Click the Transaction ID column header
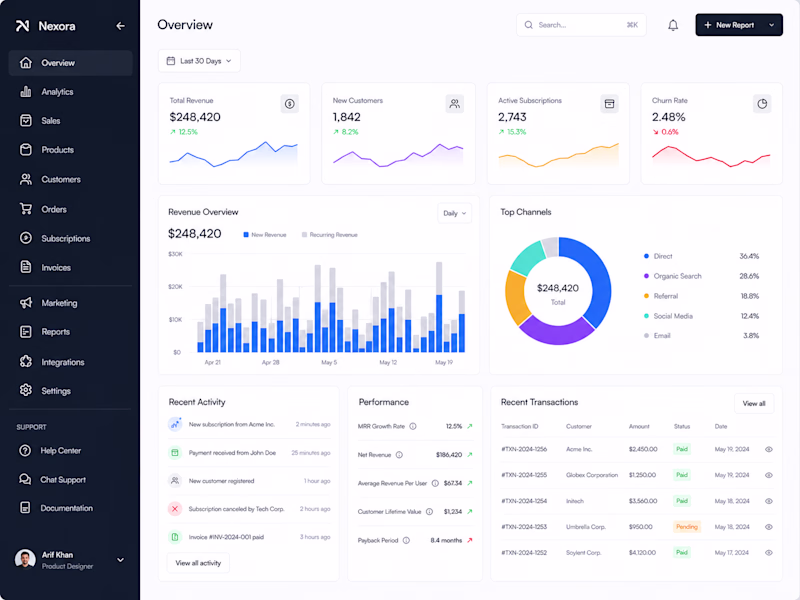 click(x=519, y=427)
